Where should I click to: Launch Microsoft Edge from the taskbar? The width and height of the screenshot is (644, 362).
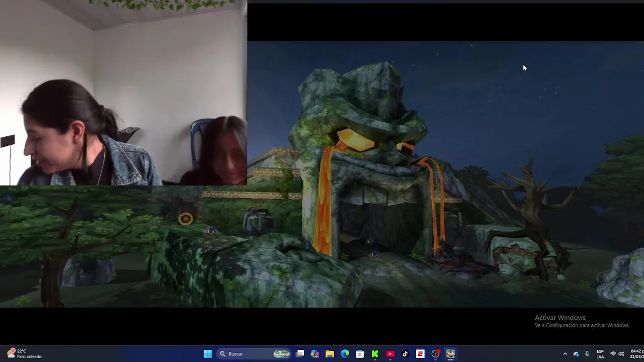click(x=345, y=354)
